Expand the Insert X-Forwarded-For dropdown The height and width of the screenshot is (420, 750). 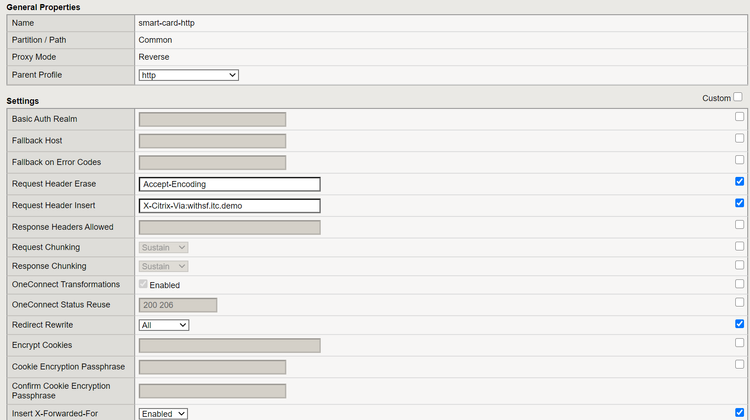coord(164,413)
